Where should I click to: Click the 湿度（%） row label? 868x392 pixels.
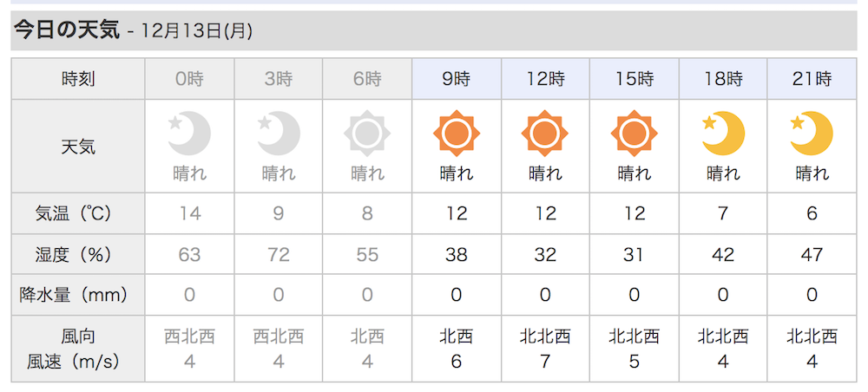[x=78, y=254]
